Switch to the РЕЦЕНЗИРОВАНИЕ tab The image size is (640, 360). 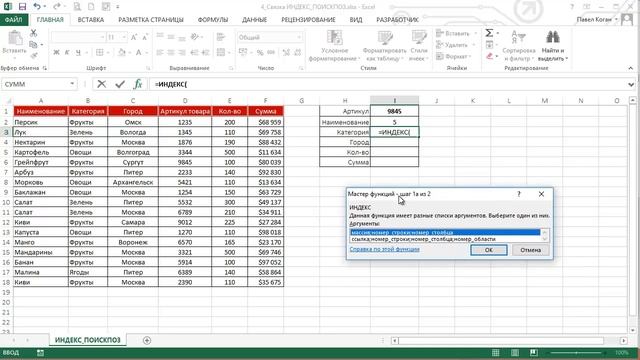(308, 20)
